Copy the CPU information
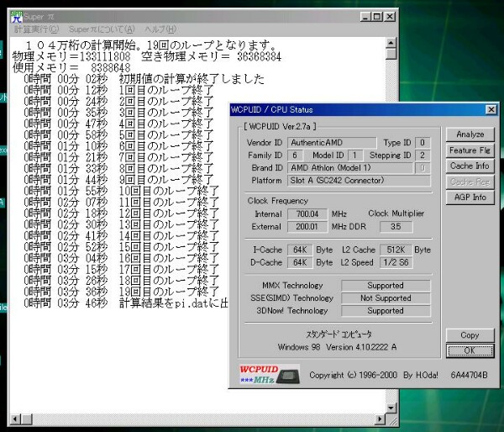Viewport: 504px width, 432px height. (x=470, y=335)
